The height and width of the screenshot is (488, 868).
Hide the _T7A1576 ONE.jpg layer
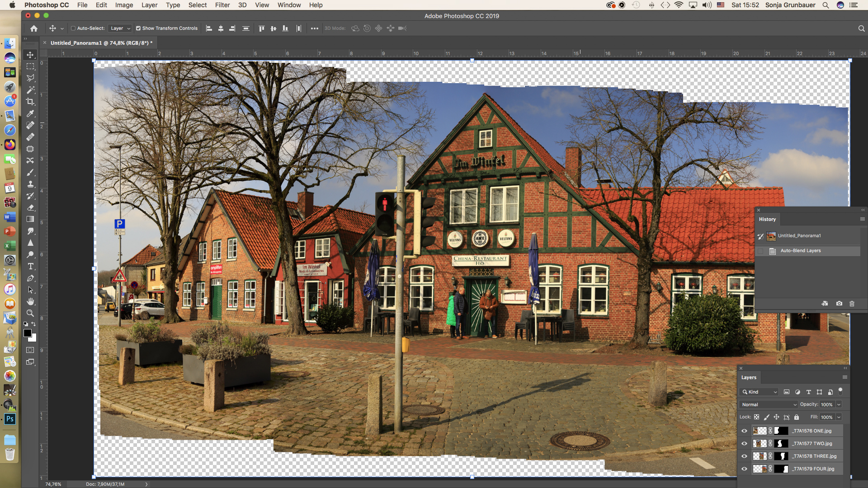tap(744, 431)
